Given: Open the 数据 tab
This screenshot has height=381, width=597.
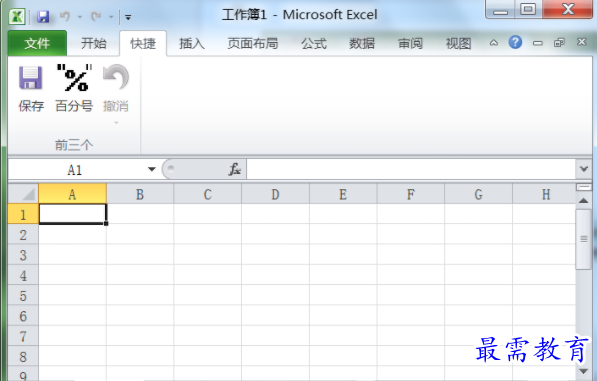Looking at the screenshot, I should click(x=362, y=43).
